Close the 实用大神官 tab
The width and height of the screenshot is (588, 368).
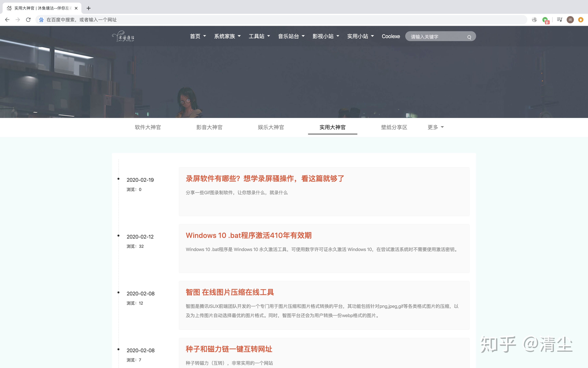76,8
